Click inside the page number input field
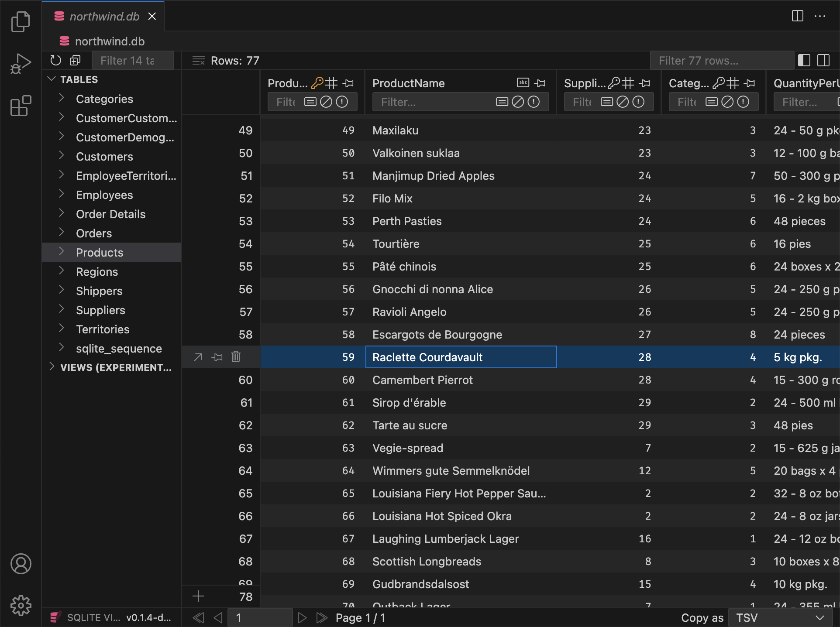 pyautogui.click(x=260, y=617)
